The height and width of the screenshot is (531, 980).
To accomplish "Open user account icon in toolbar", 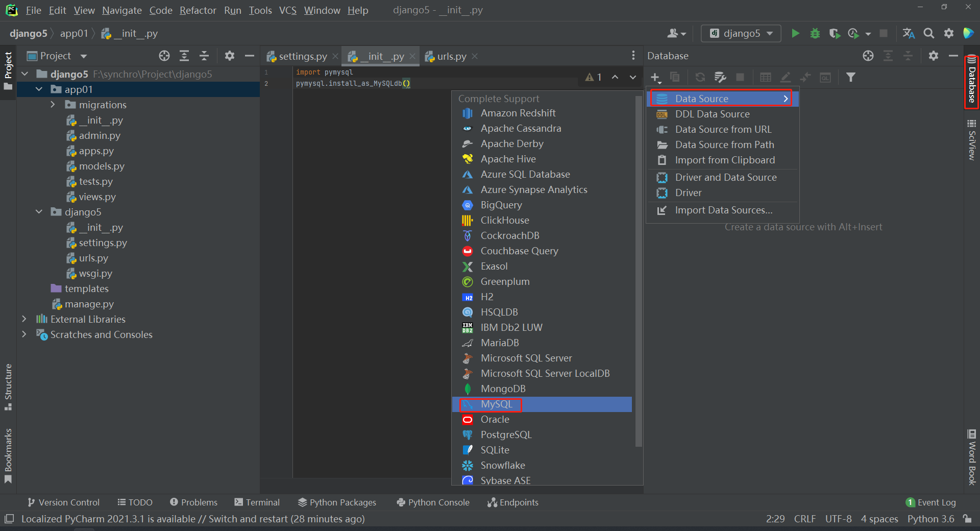I will (676, 34).
